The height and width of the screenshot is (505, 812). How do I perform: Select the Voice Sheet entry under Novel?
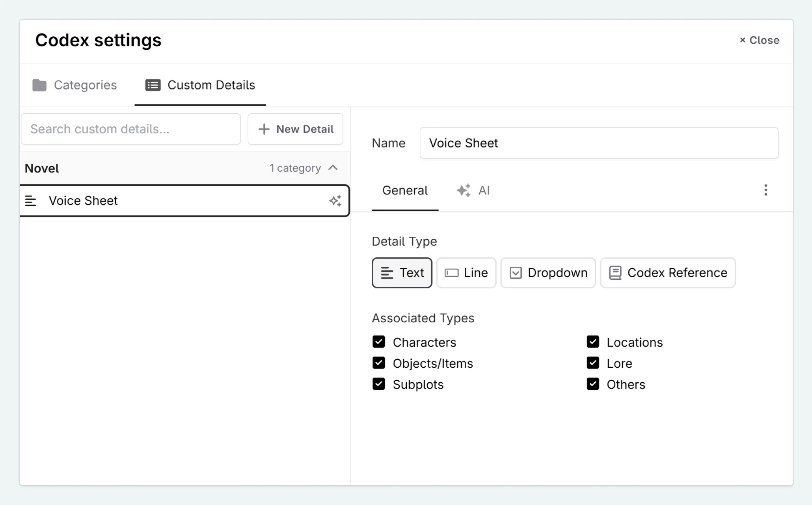[158, 201]
